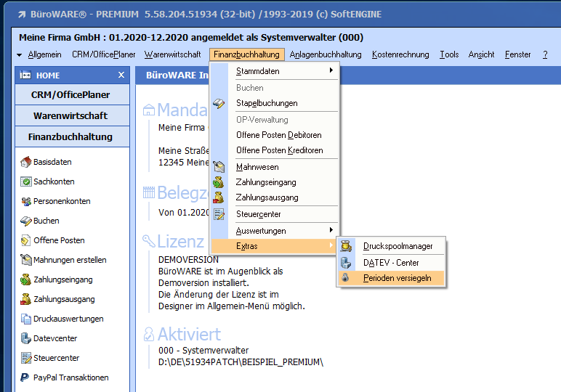The width and height of the screenshot is (561, 392).
Task: Click the Datevcenter icon in sidebar
Action: pos(25,338)
